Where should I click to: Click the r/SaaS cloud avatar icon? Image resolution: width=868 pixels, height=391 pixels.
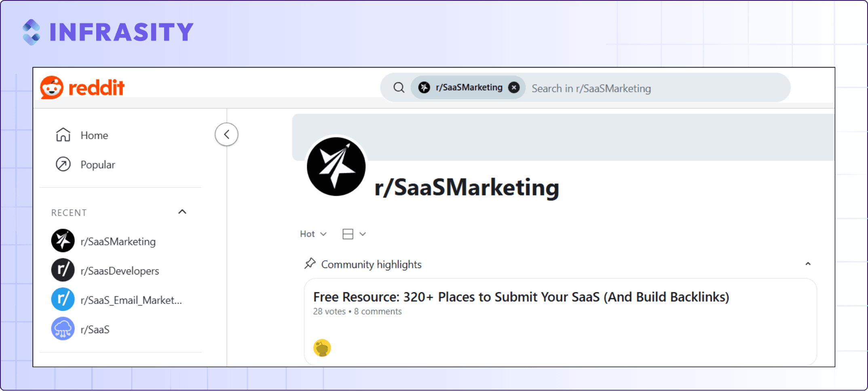[63, 329]
